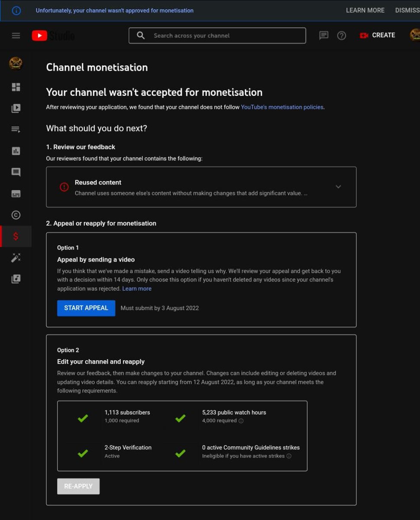Viewport: 420px width, 520px height.
Task: Open YouTube's monetisation policies link
Action: (282, 107)
